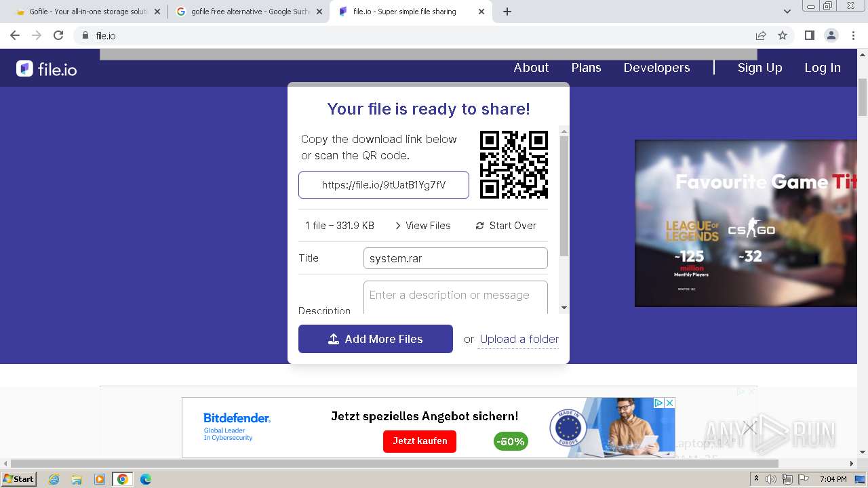
Task: Click dialog scrollbar up arrow
Action: [x=564, y=130]
